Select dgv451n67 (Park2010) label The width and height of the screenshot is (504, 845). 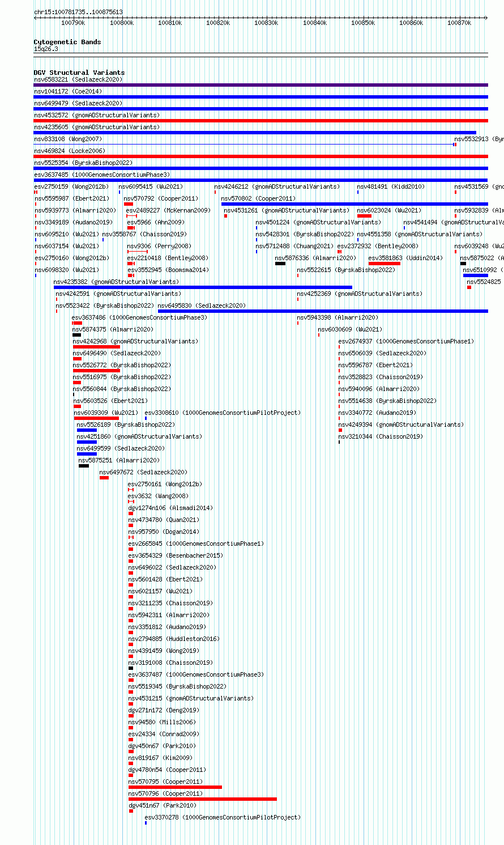(x=162, y=805)
